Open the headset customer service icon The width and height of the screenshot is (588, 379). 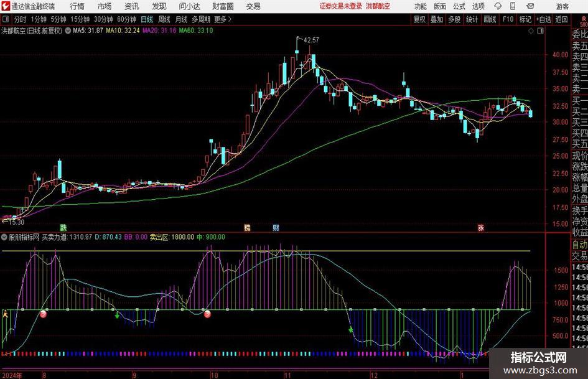click(x=498, y=6)
